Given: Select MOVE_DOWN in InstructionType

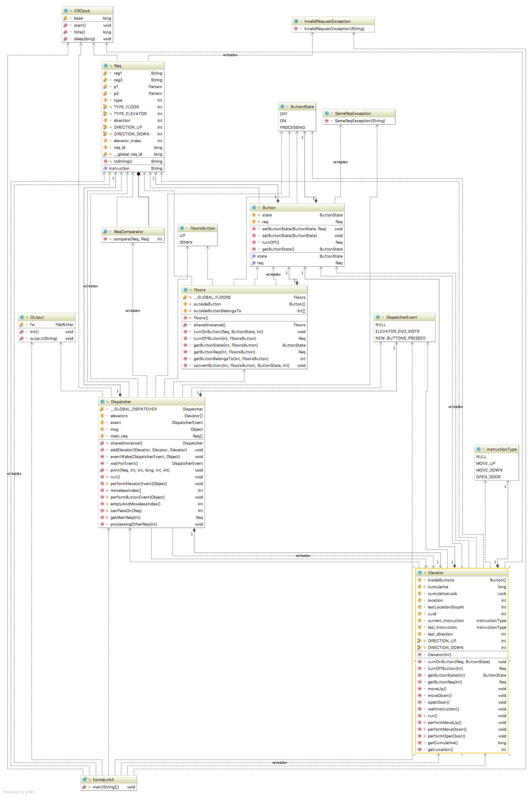Looking at the screenshot, I should [x=489, y=470].
